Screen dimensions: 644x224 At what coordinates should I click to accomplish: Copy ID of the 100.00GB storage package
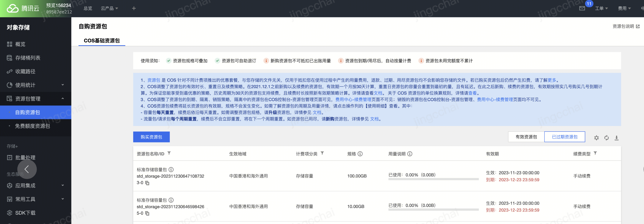147,183
